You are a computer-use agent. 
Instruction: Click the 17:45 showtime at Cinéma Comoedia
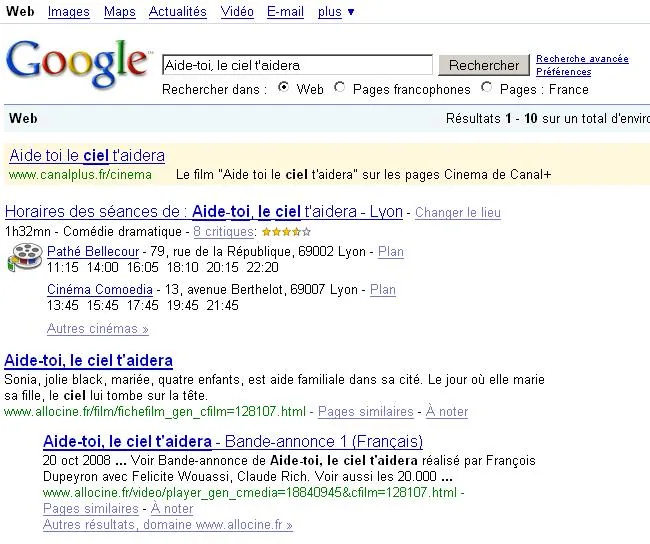click(x=143, y=306)
